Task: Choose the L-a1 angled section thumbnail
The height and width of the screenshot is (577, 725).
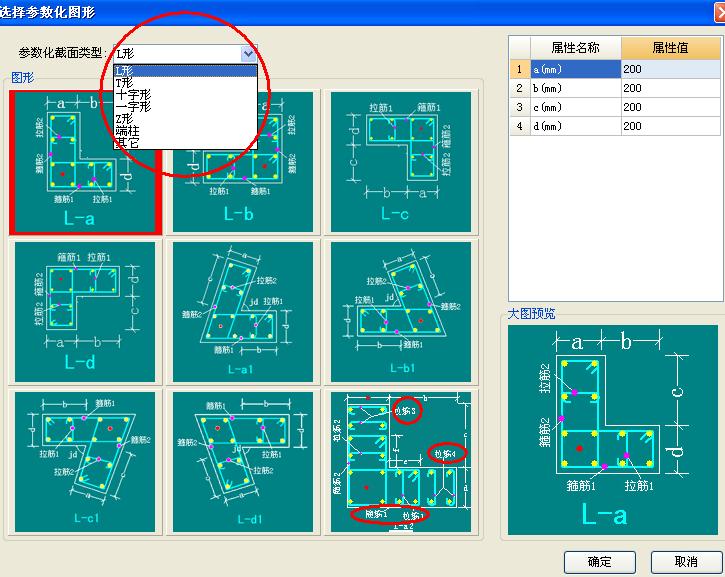Action: tap(243, 312)
